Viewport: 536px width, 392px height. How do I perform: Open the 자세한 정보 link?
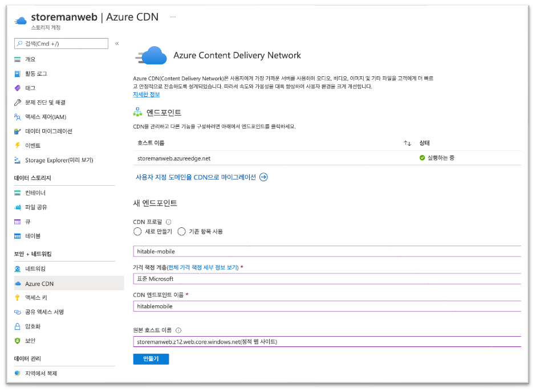click(147, 95)
